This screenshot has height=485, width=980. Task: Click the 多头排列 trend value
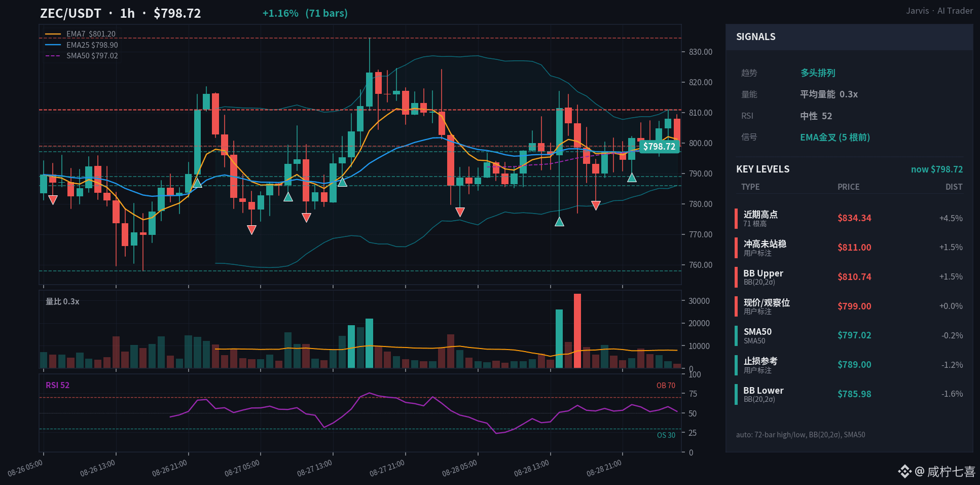[x=818, y=73]
